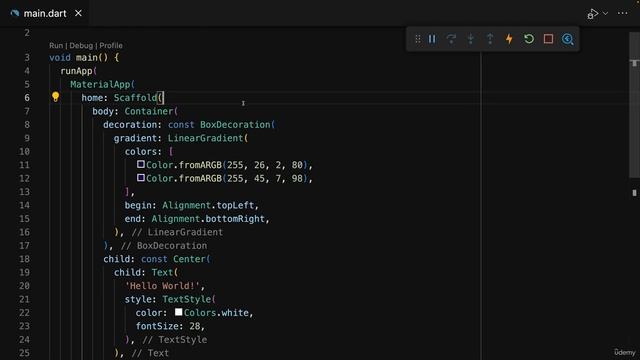Click the vertical scrollbar thumb
Image resolution: width=640 pixels, height=360 pixels.
[x=634, y=105]
